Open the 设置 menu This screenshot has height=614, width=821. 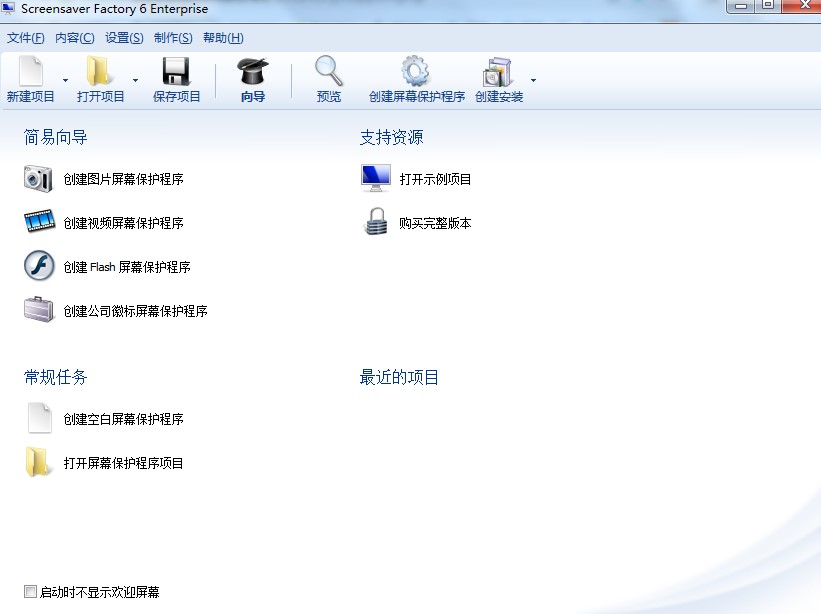(x=121, y=38)
